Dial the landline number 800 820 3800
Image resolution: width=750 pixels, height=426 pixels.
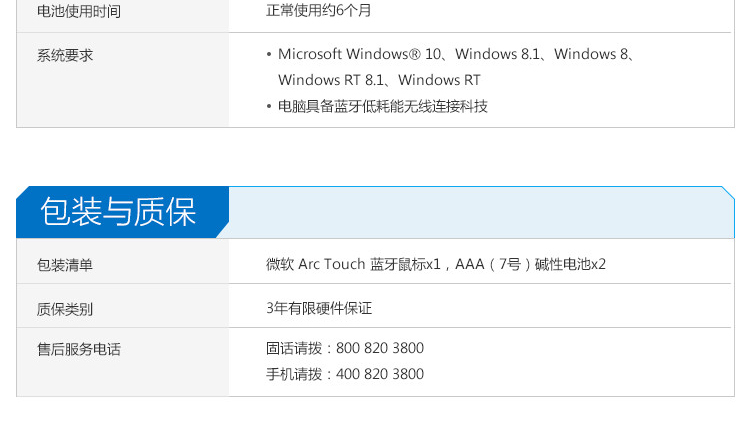point(380,348)
